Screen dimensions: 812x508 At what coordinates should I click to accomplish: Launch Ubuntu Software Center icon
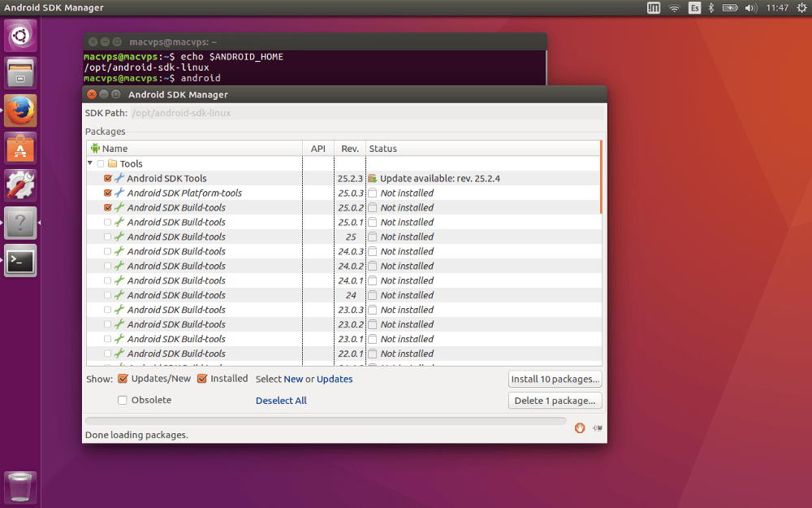click(20, 148)
